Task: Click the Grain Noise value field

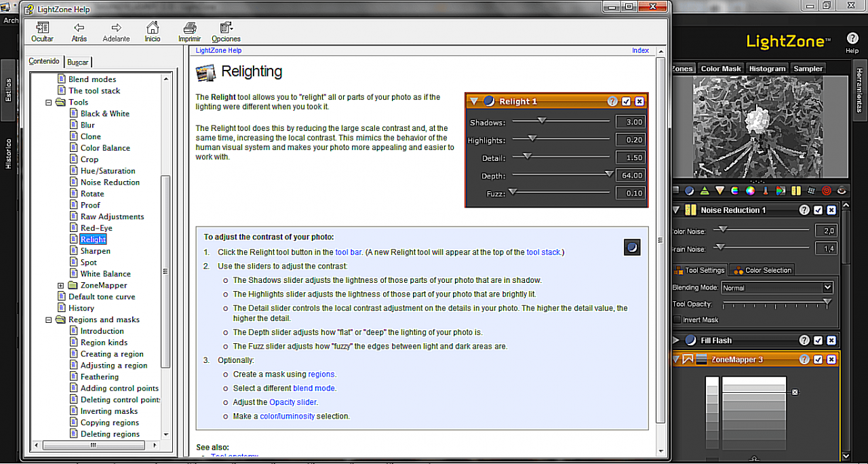Action: pos(827,248)
